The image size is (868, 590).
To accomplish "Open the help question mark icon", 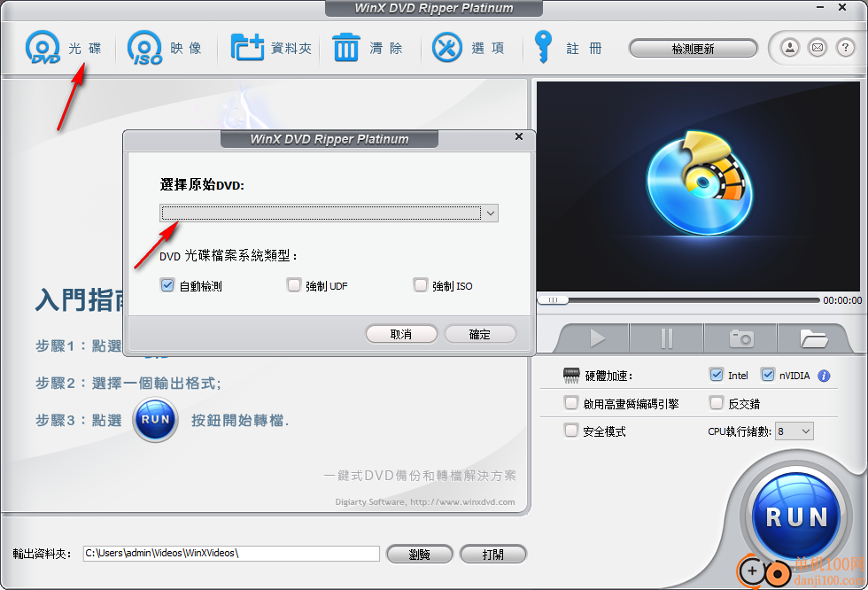I will click(845, 48).
